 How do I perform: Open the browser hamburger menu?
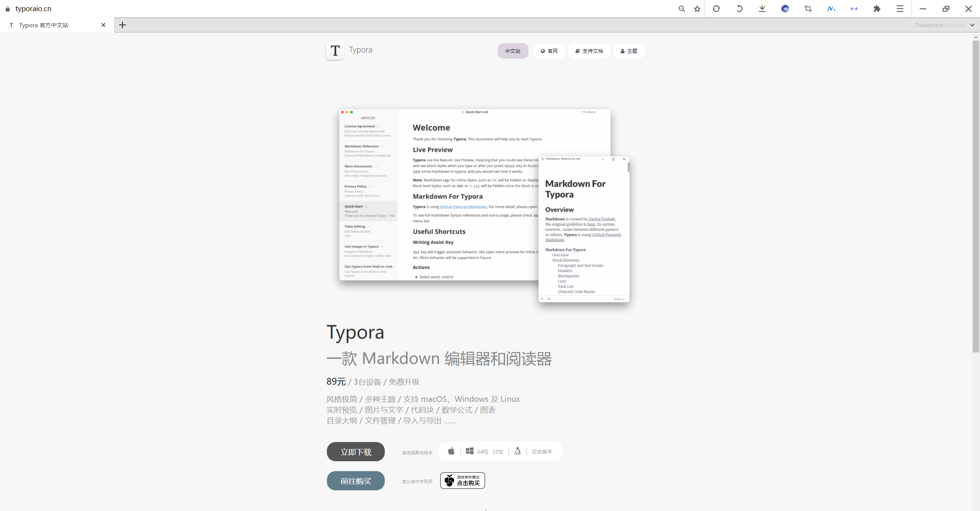(900, 8)
